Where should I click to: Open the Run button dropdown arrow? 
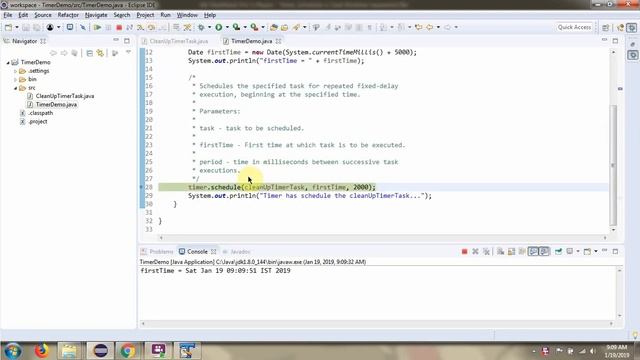(227, 27)
